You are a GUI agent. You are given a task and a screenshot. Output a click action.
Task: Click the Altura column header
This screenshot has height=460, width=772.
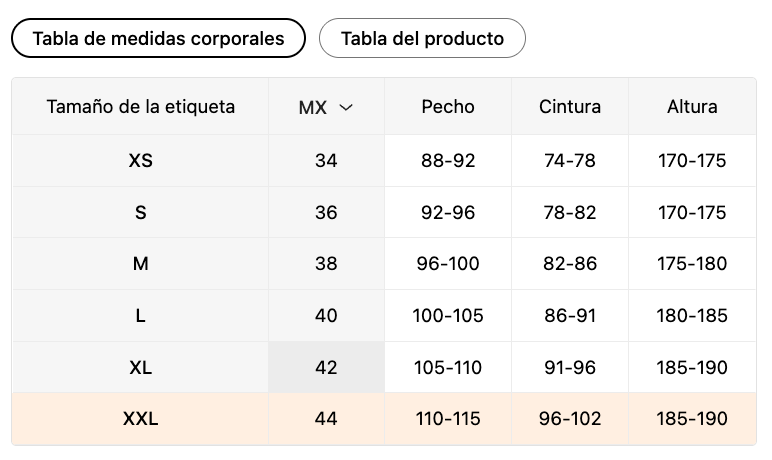pos(692,107)
